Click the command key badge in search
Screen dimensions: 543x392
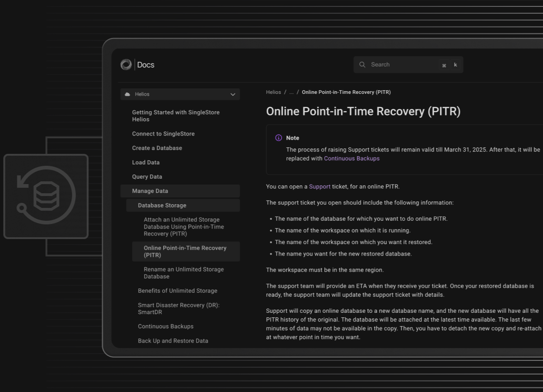pyautogui.click(x=444, y=65)
